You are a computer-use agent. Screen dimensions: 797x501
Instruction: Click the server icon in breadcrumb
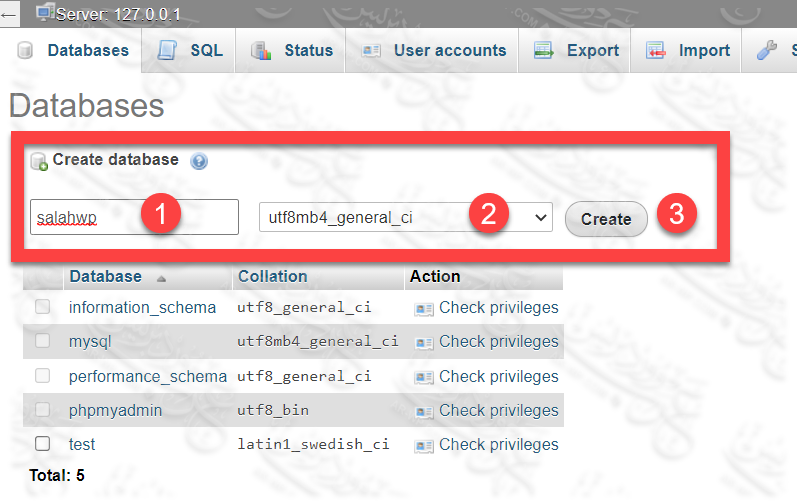45,12
